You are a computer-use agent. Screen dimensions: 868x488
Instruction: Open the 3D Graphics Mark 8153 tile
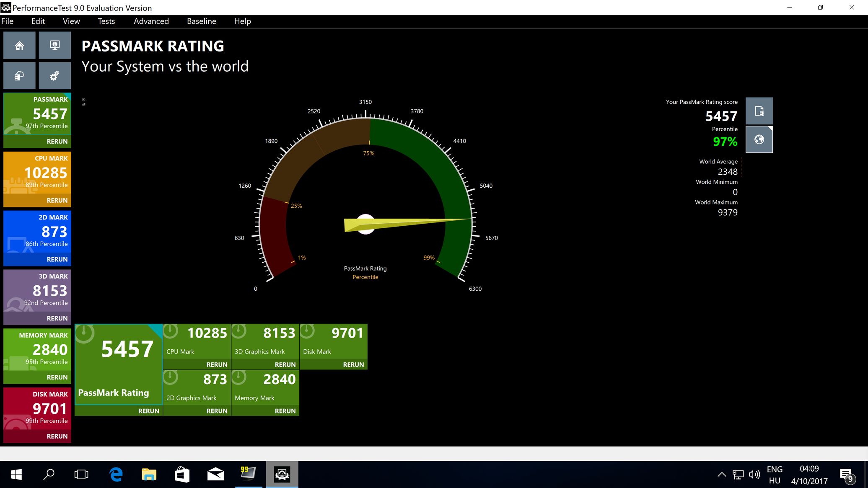(x=265, y=342)
